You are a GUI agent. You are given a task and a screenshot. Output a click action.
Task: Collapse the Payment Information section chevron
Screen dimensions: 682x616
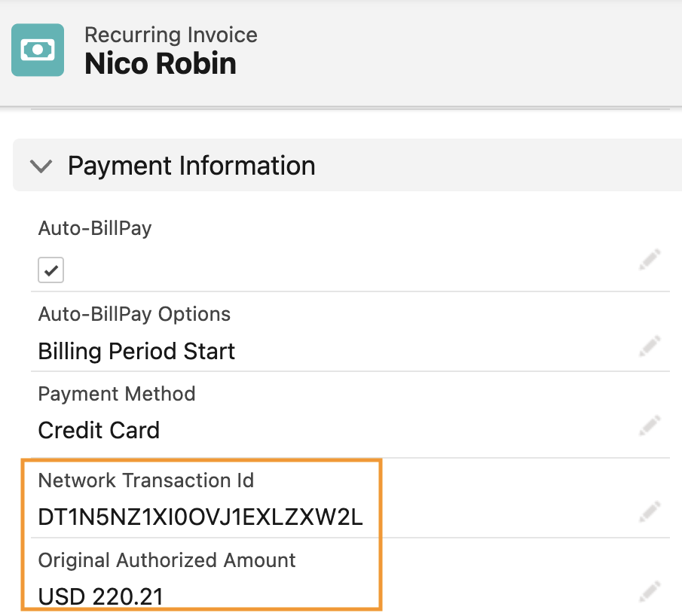(41, 166)
